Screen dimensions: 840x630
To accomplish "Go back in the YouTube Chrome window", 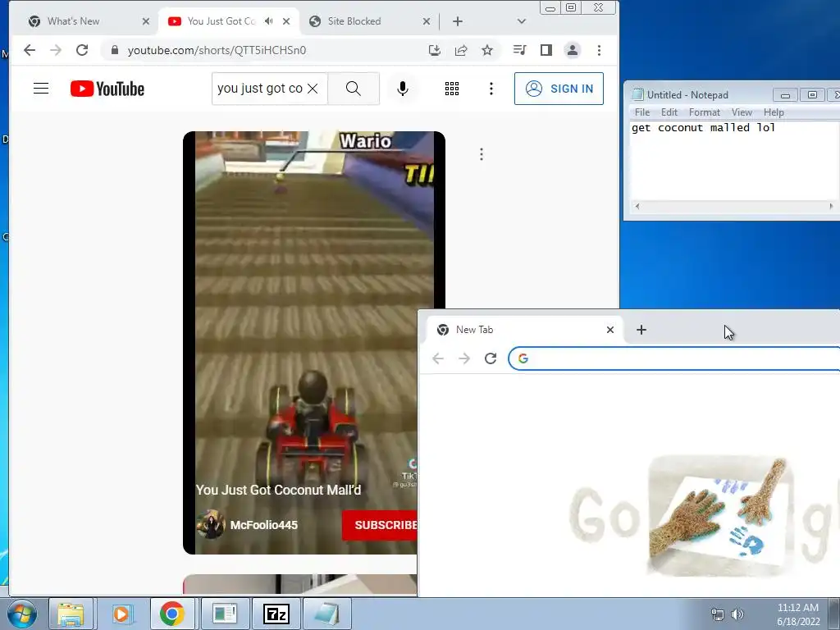I will click(30, 50).
